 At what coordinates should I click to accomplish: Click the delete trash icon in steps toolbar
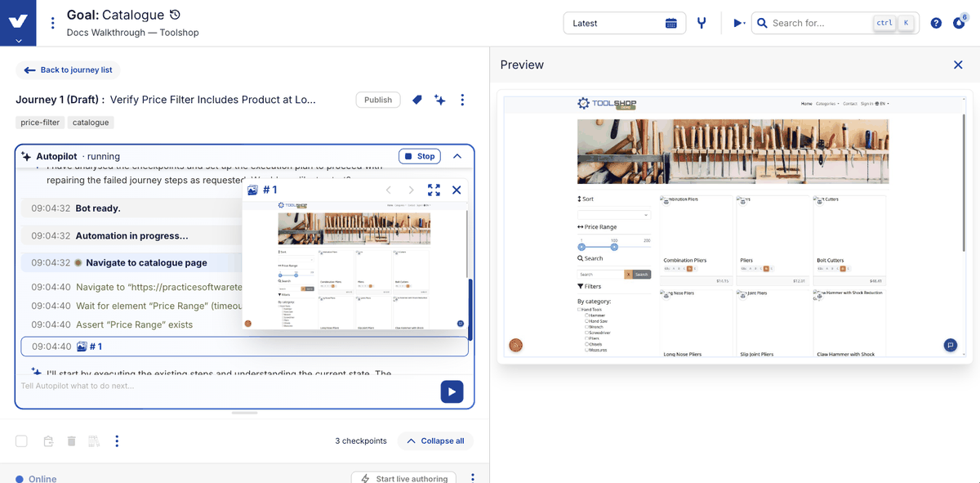71,441
